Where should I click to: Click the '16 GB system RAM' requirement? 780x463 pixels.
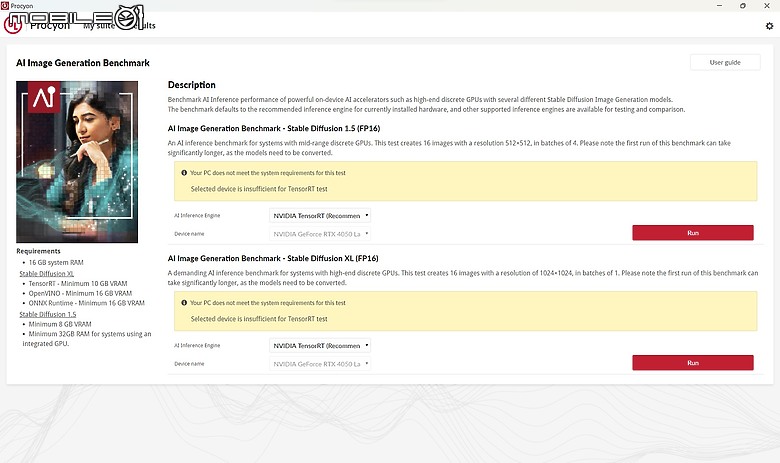(x=56, y=263)
